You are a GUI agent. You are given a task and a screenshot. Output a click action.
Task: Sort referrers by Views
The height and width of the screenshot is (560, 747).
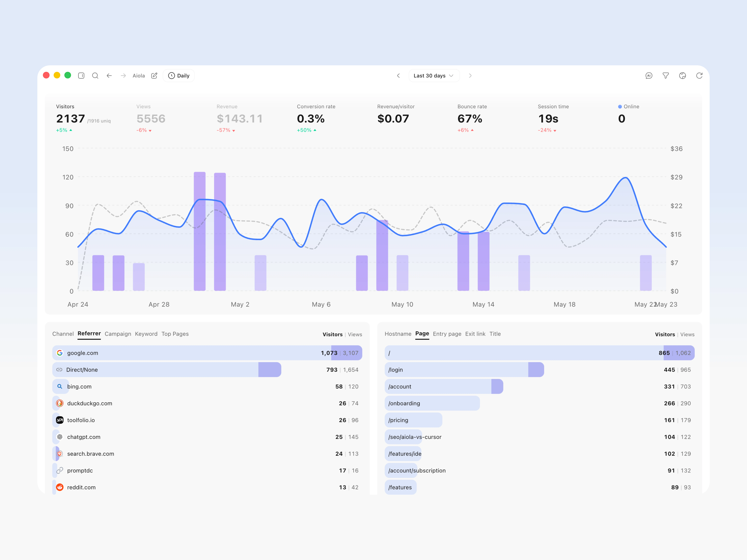(x=355, y=335)
